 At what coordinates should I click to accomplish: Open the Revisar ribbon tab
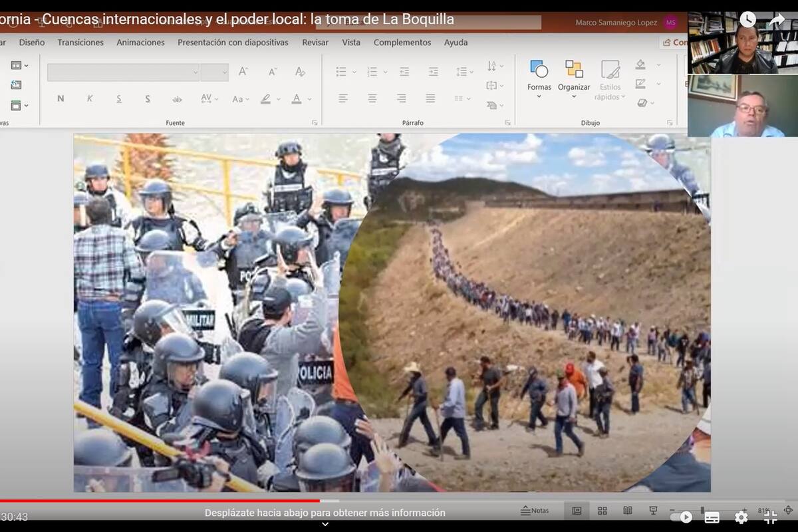tap(315, 42)
